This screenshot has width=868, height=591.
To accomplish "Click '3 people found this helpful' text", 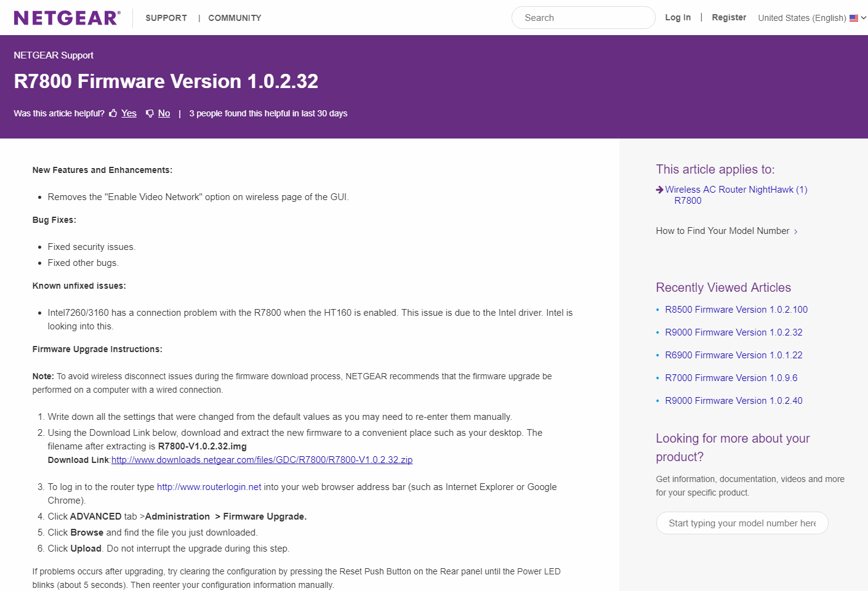I will click(268, 113).
